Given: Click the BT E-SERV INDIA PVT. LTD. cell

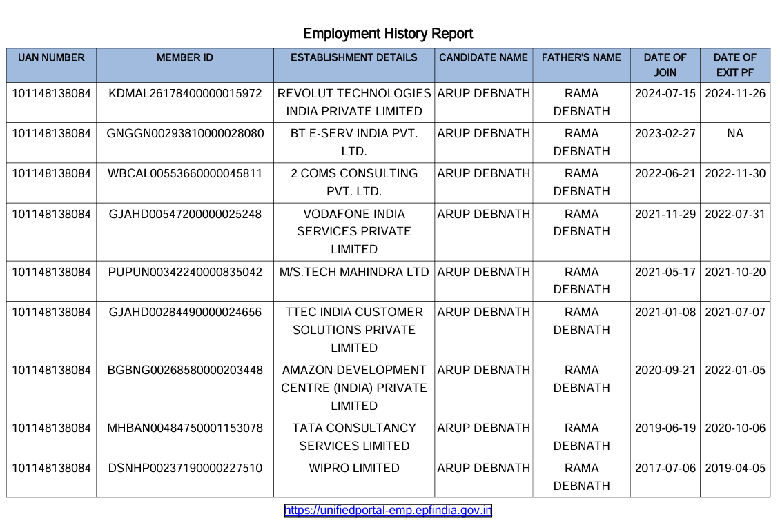Looking at the screenshot, I should point(354,143).
